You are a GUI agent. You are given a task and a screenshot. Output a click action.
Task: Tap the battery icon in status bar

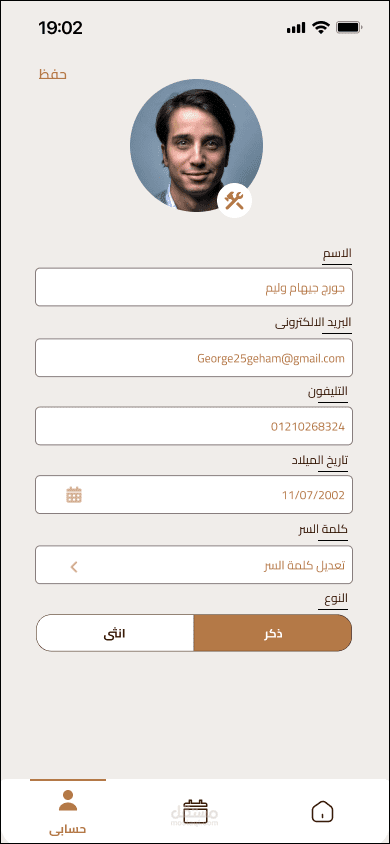pyautogui.click(x=349, y=27)
